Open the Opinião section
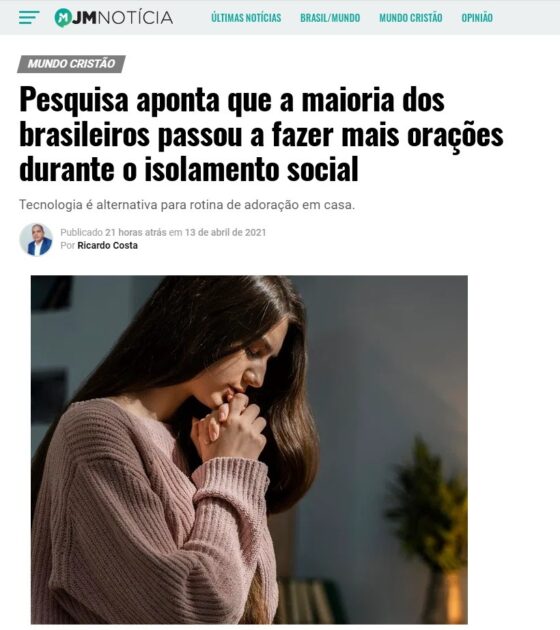 click(x=477, y=18)
